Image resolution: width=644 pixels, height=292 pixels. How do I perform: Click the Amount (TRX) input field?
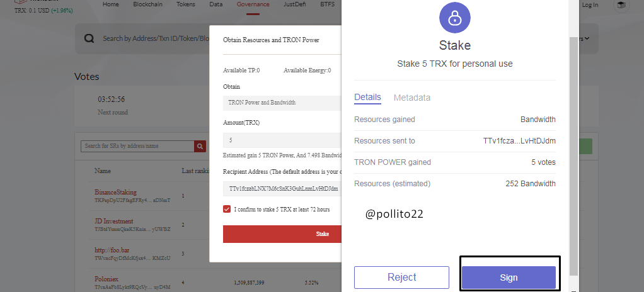(282, 140)
